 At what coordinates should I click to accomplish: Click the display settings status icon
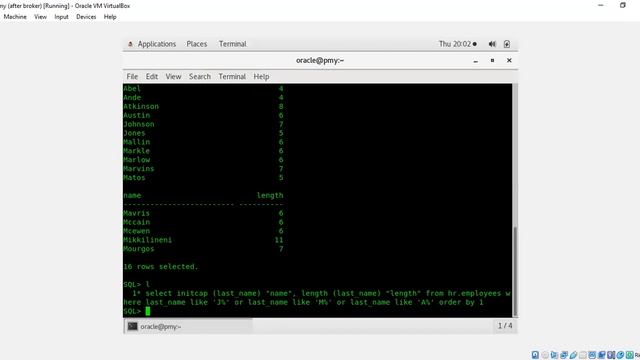(x=592, y=355)
